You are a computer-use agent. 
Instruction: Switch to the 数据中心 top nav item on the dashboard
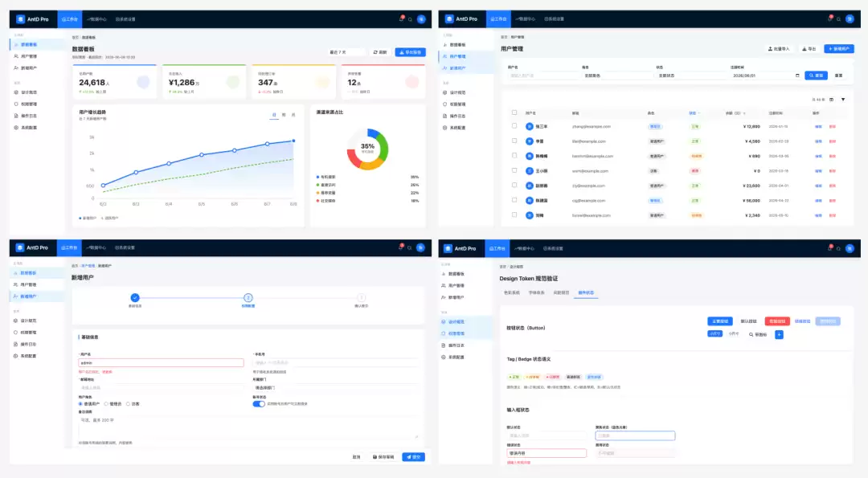pos(96,19)
